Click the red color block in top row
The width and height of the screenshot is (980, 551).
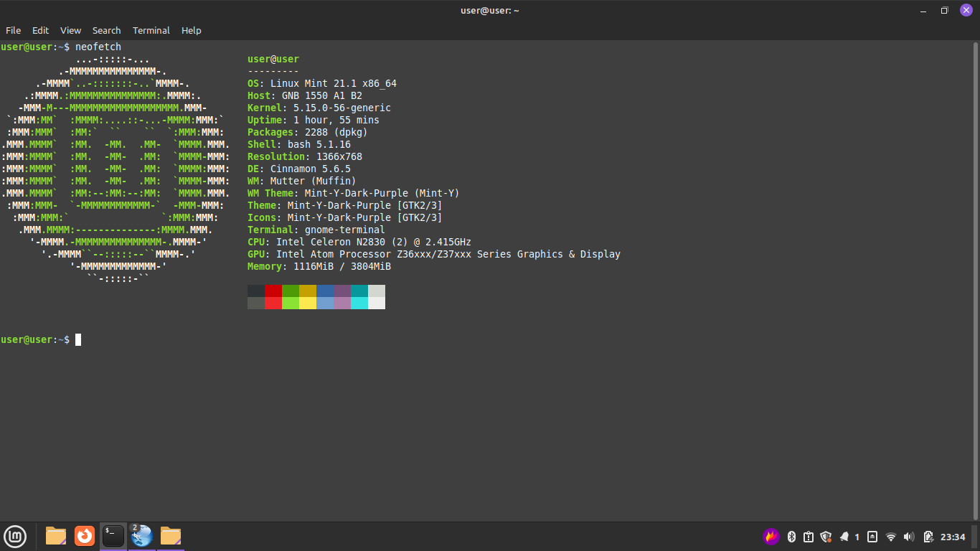273,291
